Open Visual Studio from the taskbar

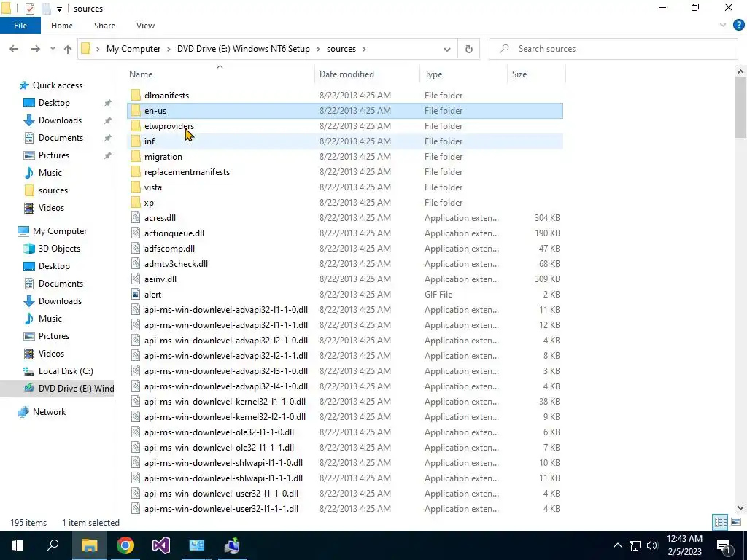[x=161, y=545]
